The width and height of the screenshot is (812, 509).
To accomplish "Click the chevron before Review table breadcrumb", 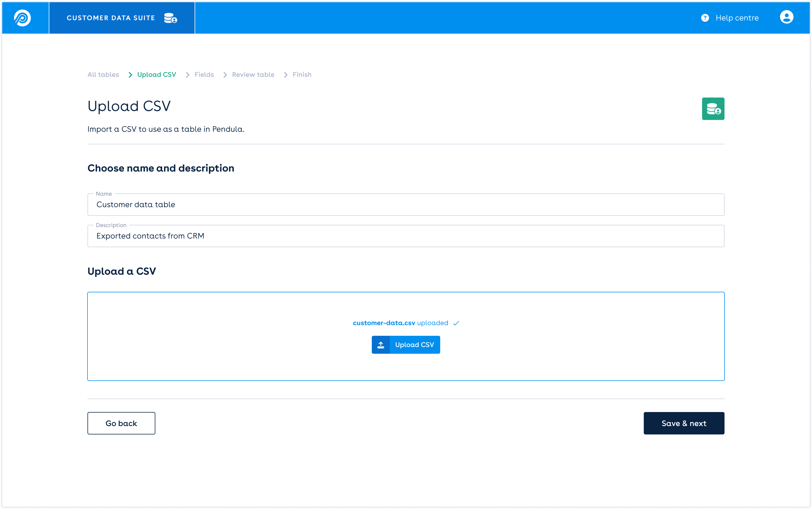I will pos(225,75).
